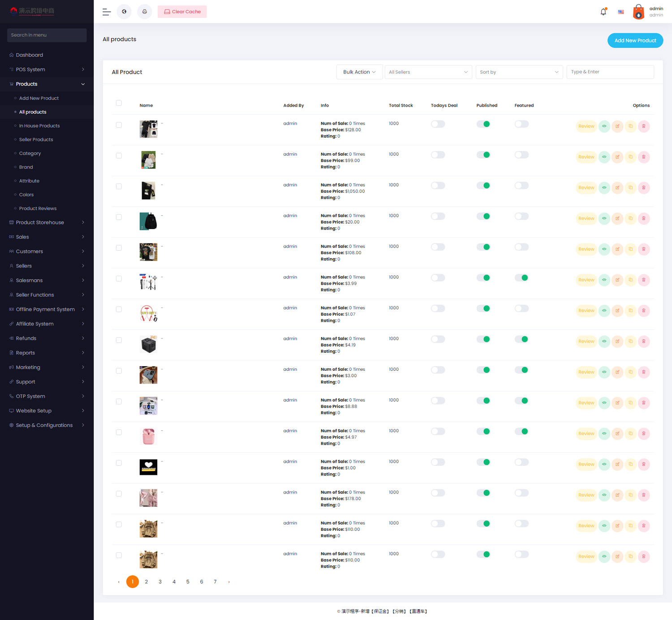The width and height of the screenshot is (672, 620).
Task: Click the edit icon for the $99.00 product
Action: point(617,157)
